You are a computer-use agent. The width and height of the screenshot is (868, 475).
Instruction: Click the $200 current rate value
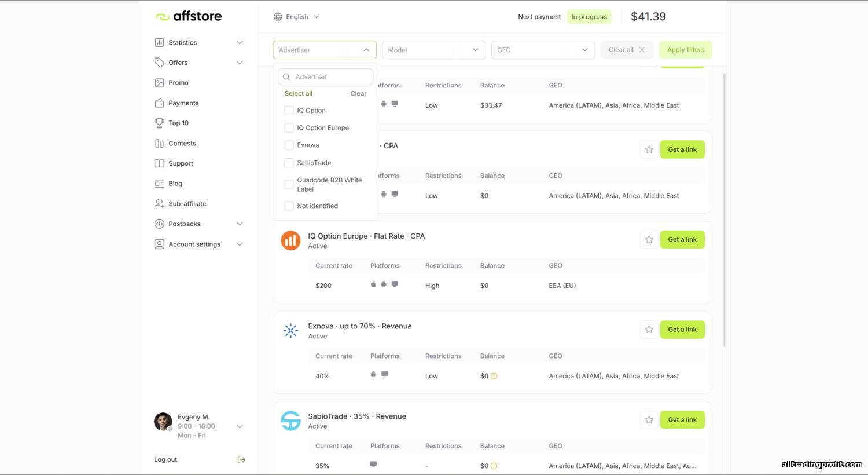tap(323, 286)
